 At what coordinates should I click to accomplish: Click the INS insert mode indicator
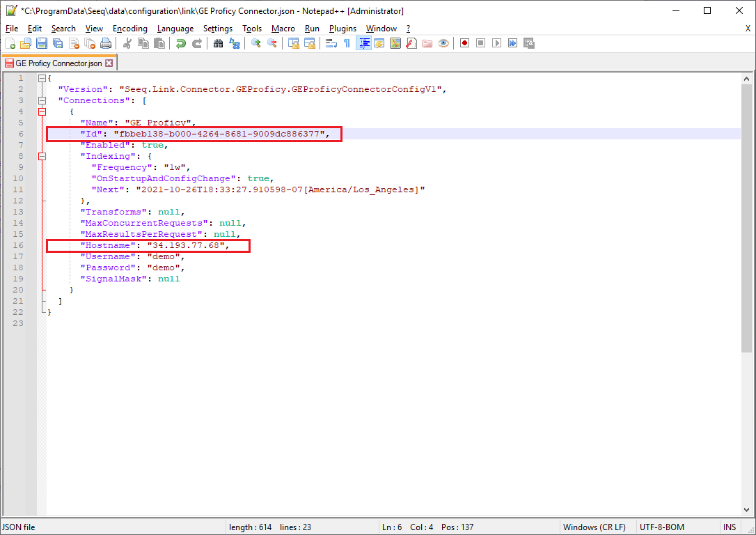[x=730, y=527]
